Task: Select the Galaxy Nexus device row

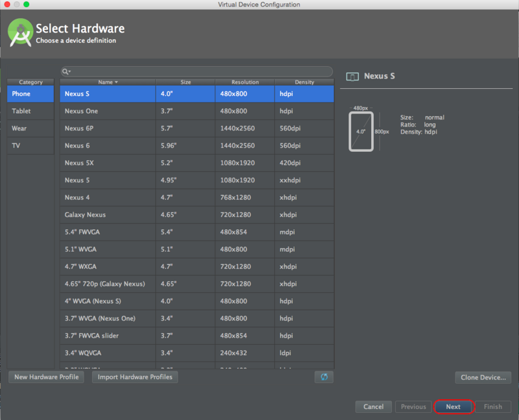Action: coord(197,215)
